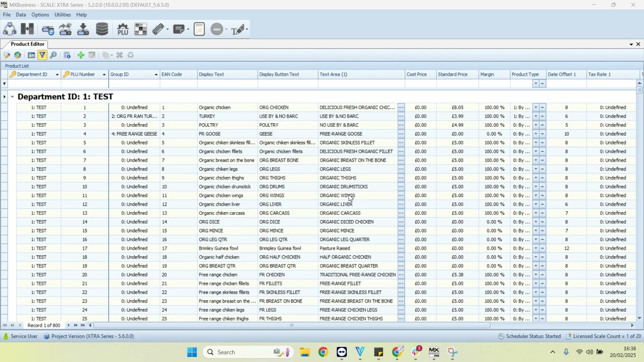Open keyboard tool dropdown arrow

(x=168, y=30)
